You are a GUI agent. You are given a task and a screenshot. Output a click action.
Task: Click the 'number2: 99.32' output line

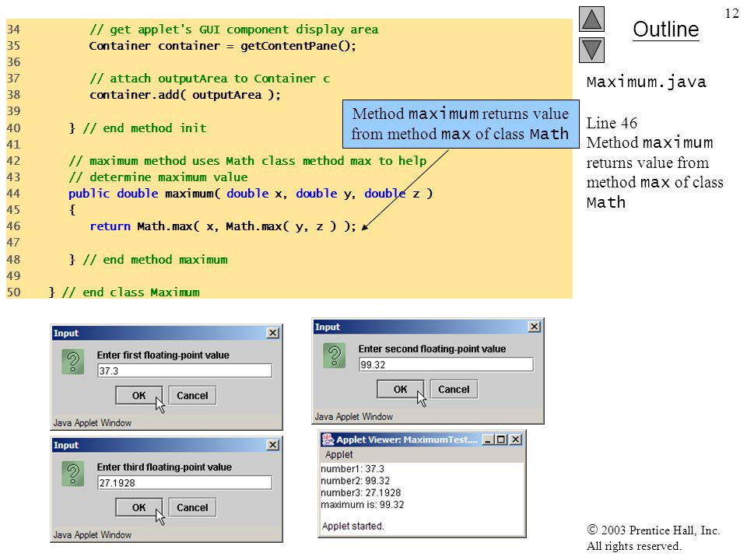coord(355,481)
